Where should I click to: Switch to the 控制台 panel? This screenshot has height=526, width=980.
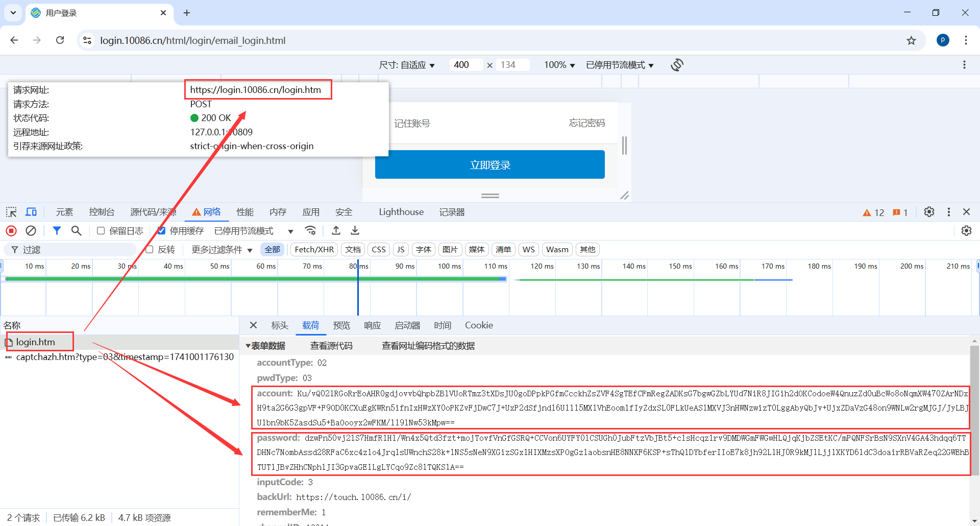(102, 212)
